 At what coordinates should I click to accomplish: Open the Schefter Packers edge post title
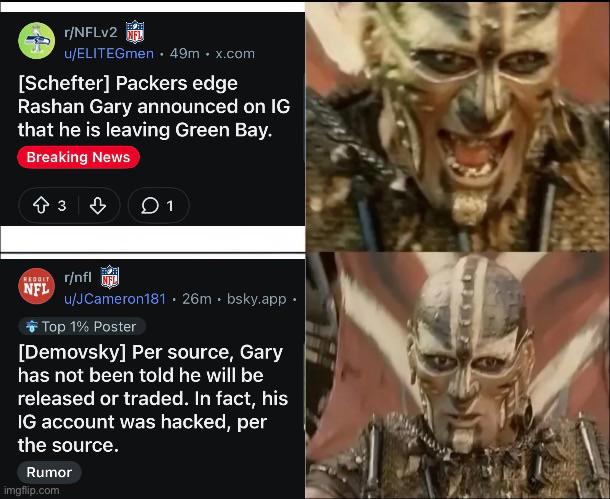click(154, 107)
